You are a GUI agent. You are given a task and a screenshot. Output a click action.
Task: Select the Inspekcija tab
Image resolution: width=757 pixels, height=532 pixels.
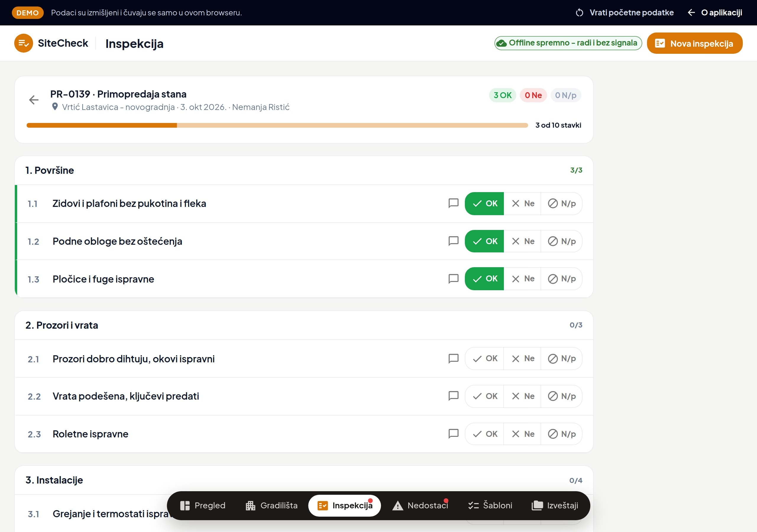344,506
